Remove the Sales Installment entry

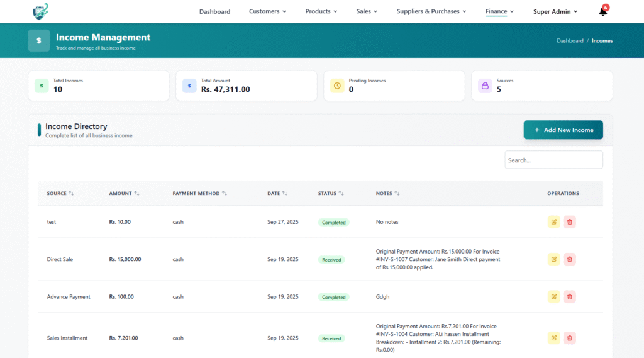pos(569,338)
